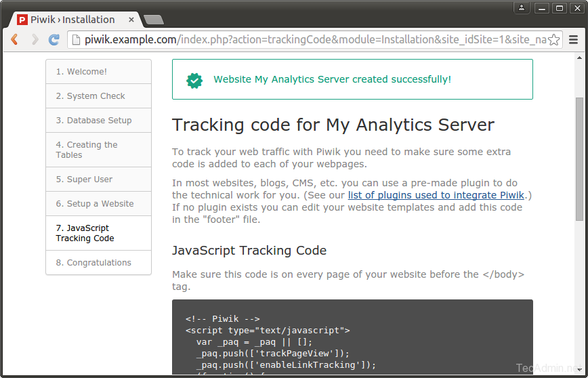The height and width of the screenshot is (378, 588).
Task: Reload the page with refresh icon
Action: [54, 39]
